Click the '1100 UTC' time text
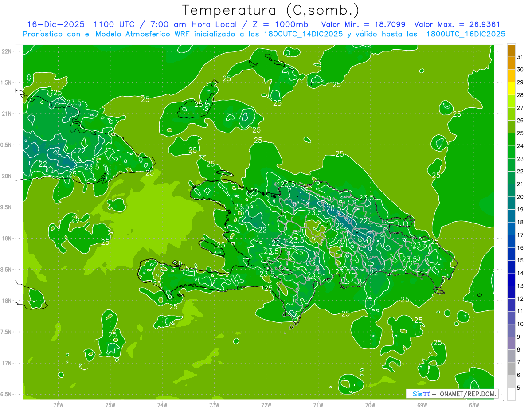Viewport: 532px width, 411px height. 113,24
